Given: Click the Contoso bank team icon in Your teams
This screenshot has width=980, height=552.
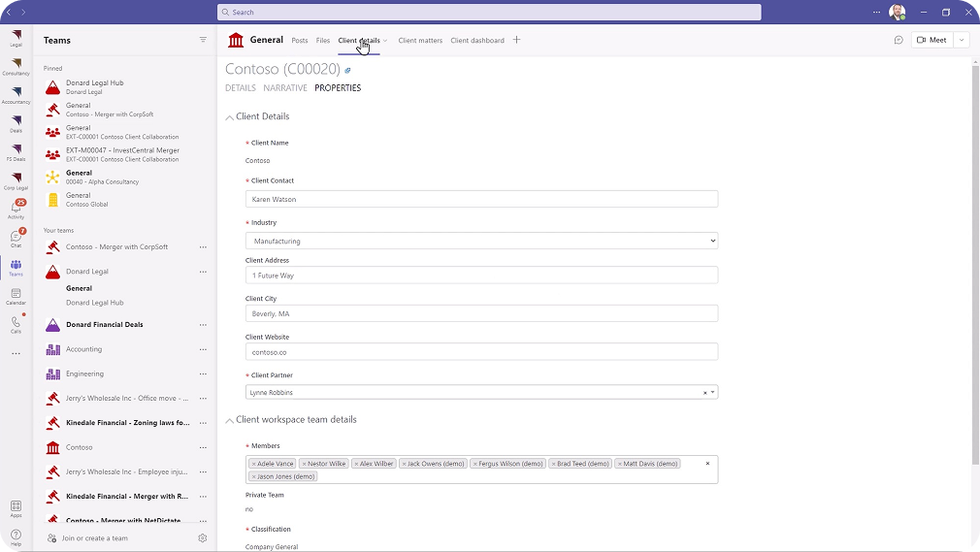Looking at the screenshot, I should click(x=53, y=447).
